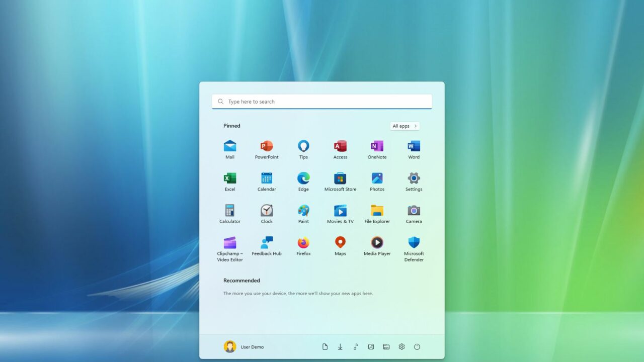
Task: Click the Power button
Action: (417, 347)
